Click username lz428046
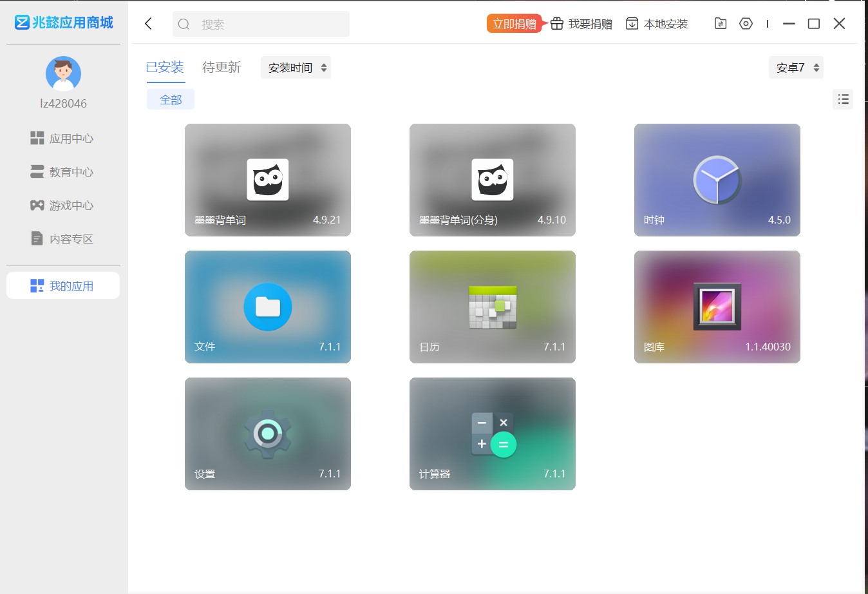The height and width of the screenshot is (594, 868). tap(63, 104)
